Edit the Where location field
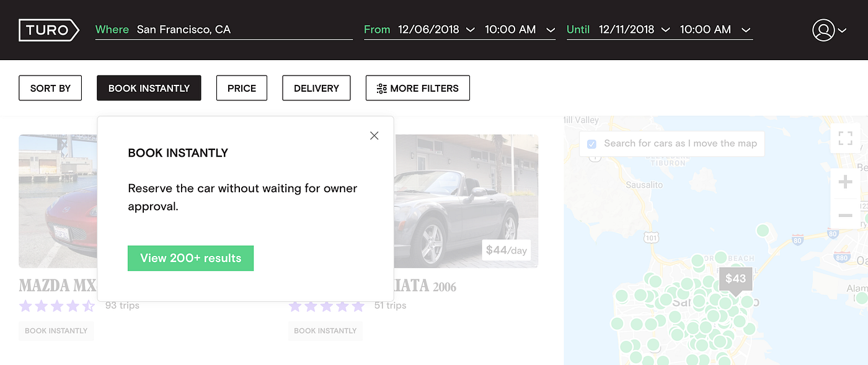Image resolution: width=868 pixels, height=365 pixels. click(224, 30)
